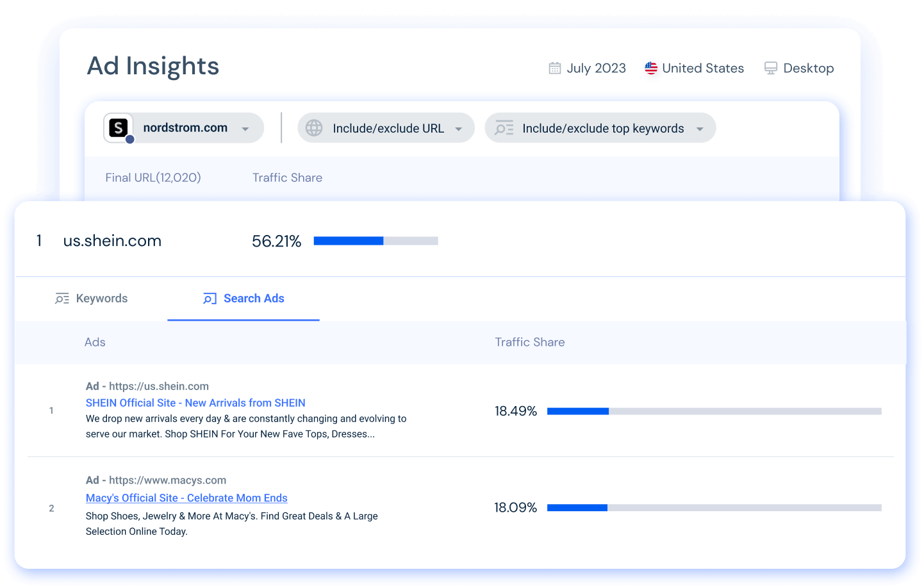Open the SHEIN Official Site ad link
The height and width of the screenshot is (588, 924).
[x=195, y=403]
